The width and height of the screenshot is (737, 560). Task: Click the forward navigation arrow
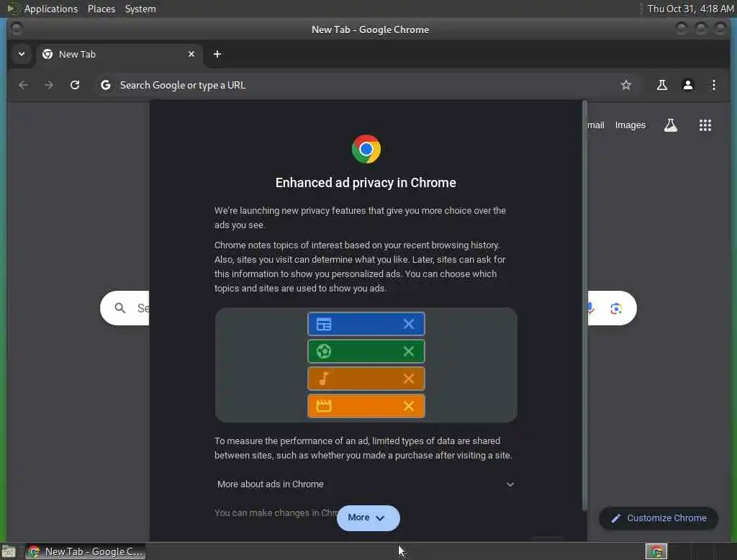click(48, 85)
